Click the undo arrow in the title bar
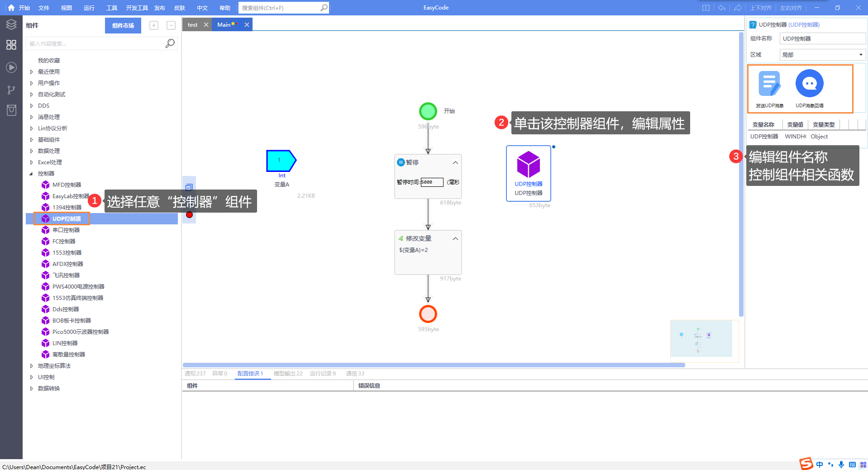 (x=722, y=8)
